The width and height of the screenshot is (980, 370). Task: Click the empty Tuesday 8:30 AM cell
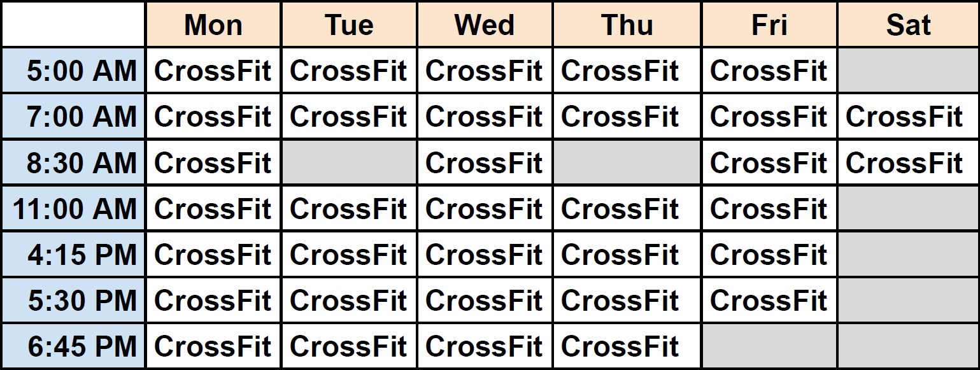[x=349, y=163]
